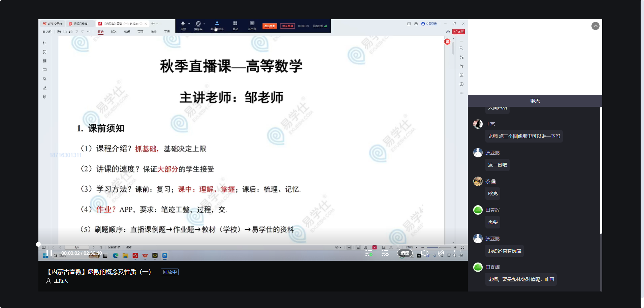Viewport: 644px width, 308px height.
Task: Open the 插入 ribbon tab
Action: pyautogui.click(x=114, y=32)
